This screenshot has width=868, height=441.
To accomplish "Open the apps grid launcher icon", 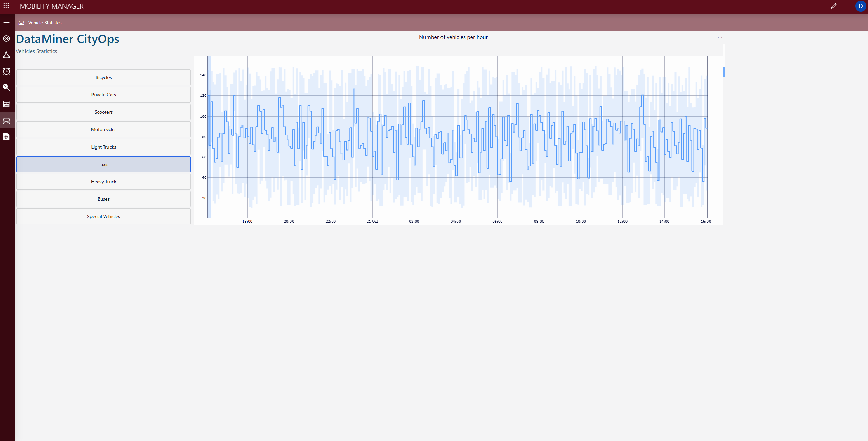I will [x=6, y=6].
